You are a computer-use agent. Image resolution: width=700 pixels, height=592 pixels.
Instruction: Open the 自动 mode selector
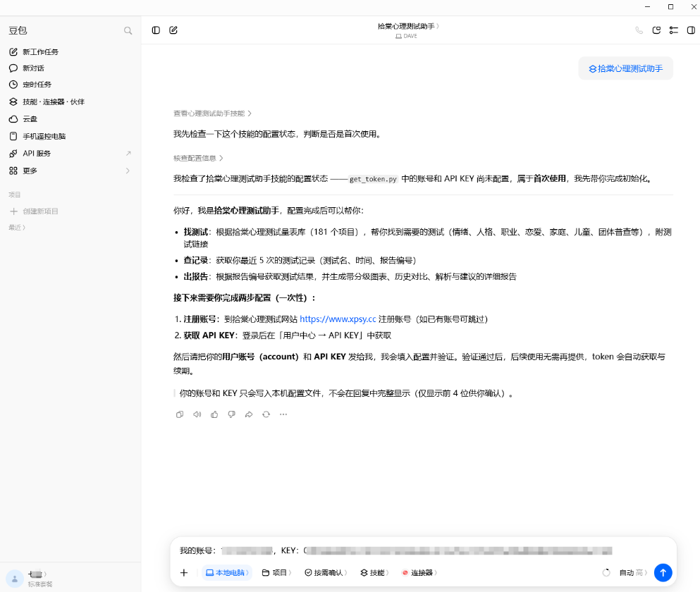[x=632, y=572]
